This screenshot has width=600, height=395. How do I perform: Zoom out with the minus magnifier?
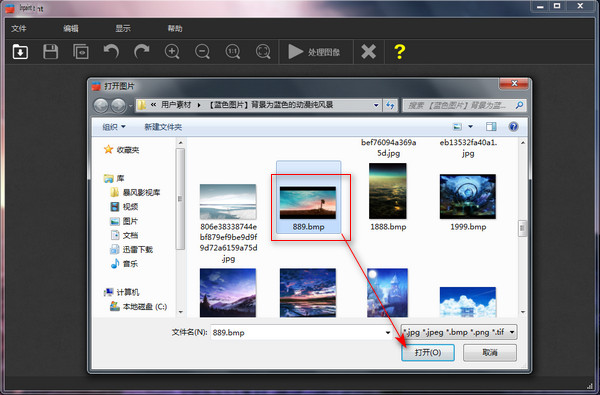point(202,51)
